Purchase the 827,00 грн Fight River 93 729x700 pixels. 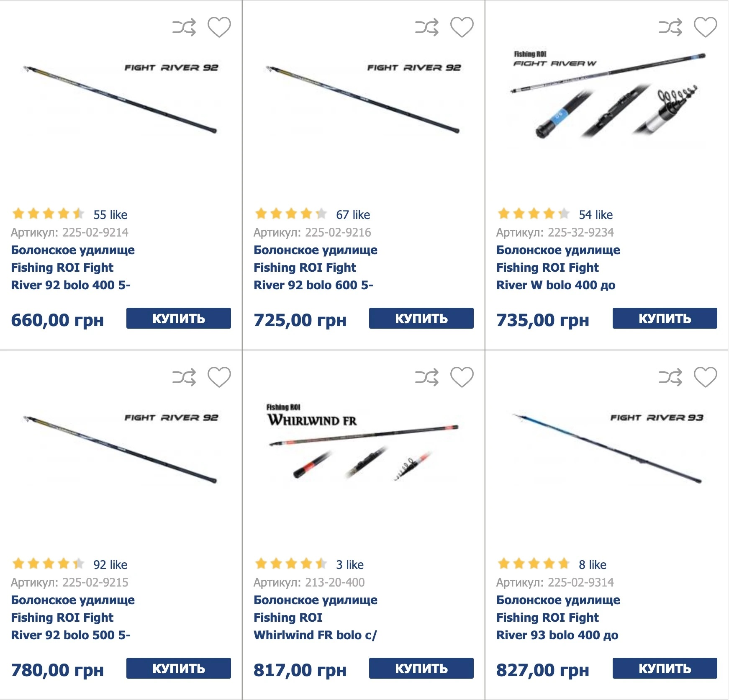tap(665, 668)
